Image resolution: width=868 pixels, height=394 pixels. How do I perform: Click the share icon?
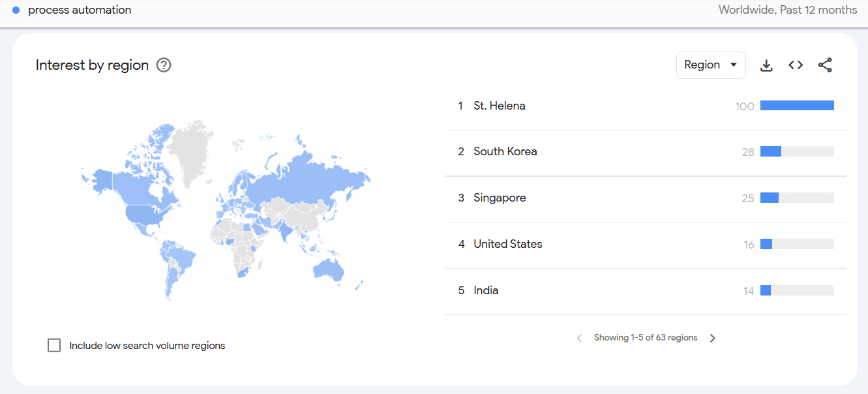tap(825, 65)
